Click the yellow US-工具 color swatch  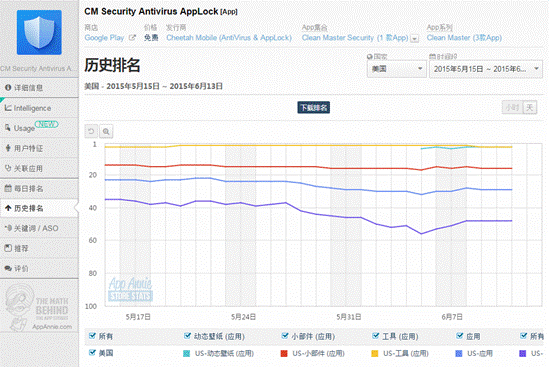375,354
